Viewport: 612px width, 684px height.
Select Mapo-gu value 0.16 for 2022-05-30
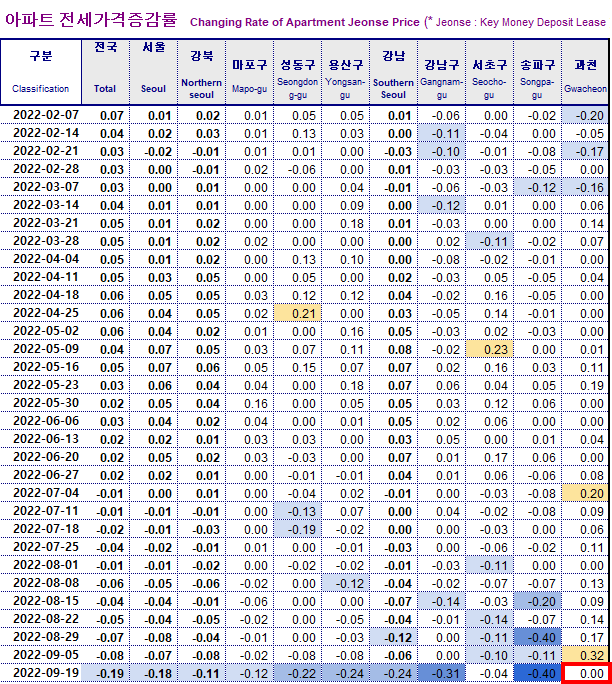click(250, 403)
